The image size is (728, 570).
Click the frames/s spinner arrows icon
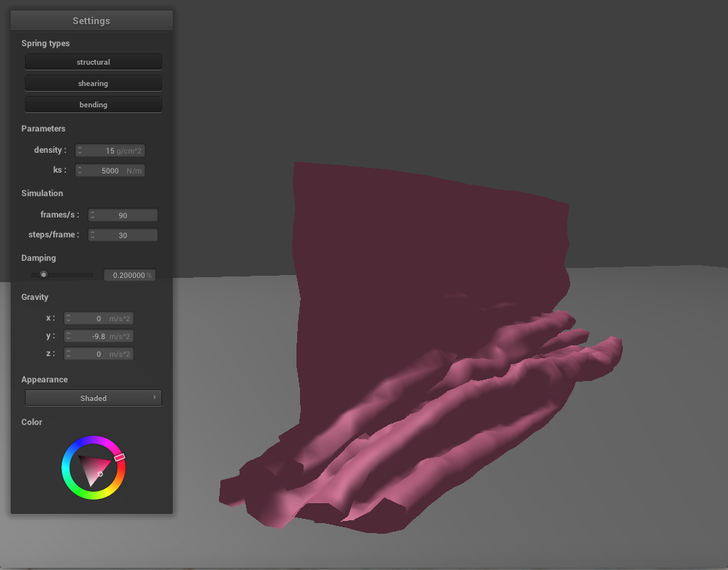click(92, 215)
